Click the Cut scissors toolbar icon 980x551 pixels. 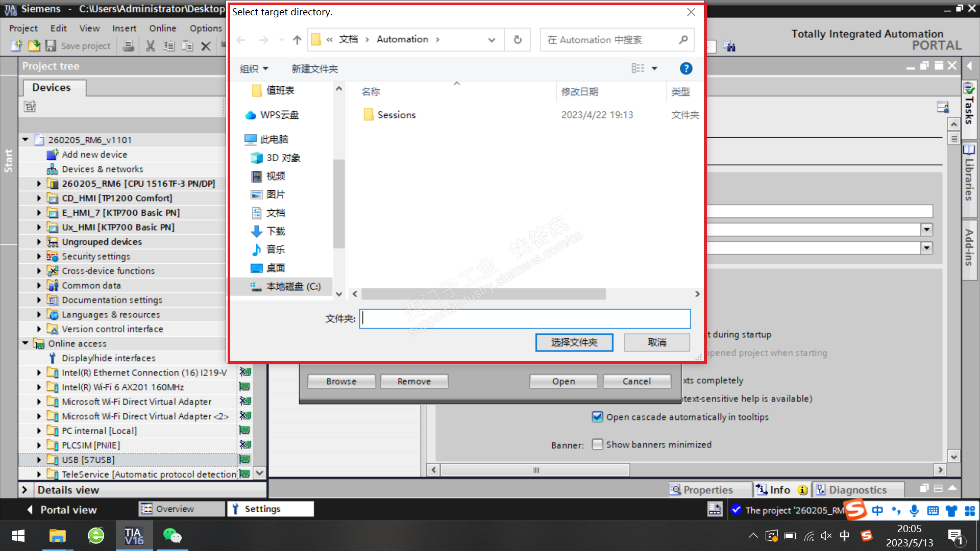point(150,46)
